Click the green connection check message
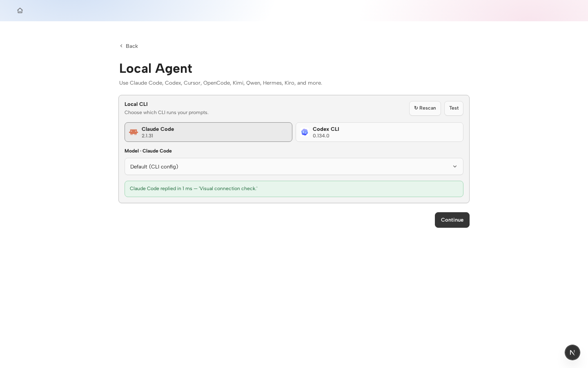 tap(294, 189)
